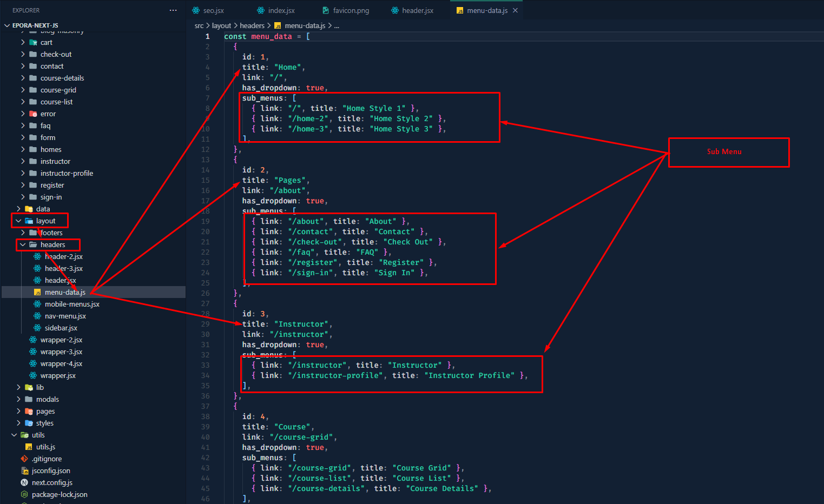This screenshot has height=504, width=824.
Task: Click the git icon beside .gitignore
Action: (24, 459)
